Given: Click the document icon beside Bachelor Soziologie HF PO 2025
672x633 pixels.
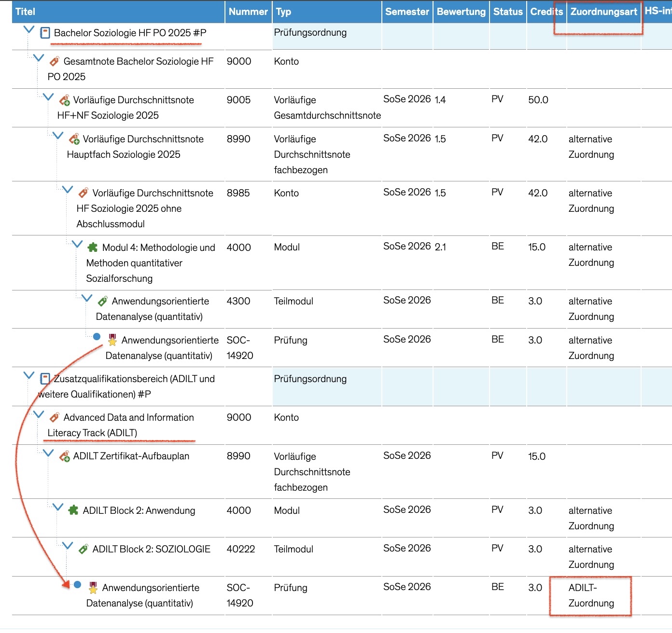Looking at the screenshot, I should pyautogui.click(x=45, y=33).
